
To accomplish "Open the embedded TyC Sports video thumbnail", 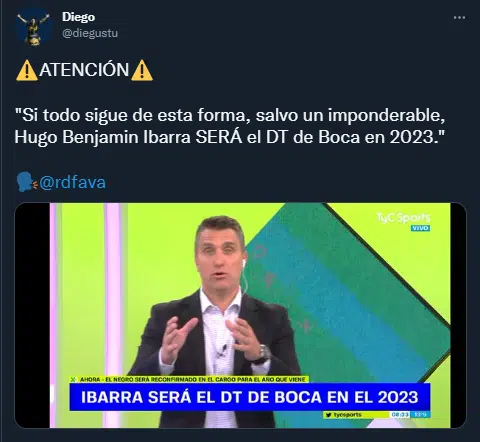I will point(240,315).
